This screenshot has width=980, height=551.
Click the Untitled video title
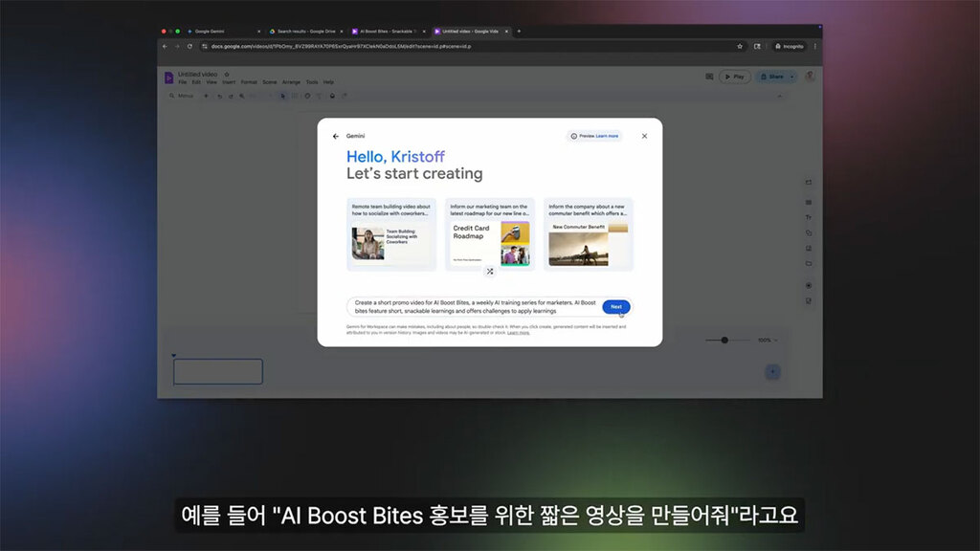197,75
